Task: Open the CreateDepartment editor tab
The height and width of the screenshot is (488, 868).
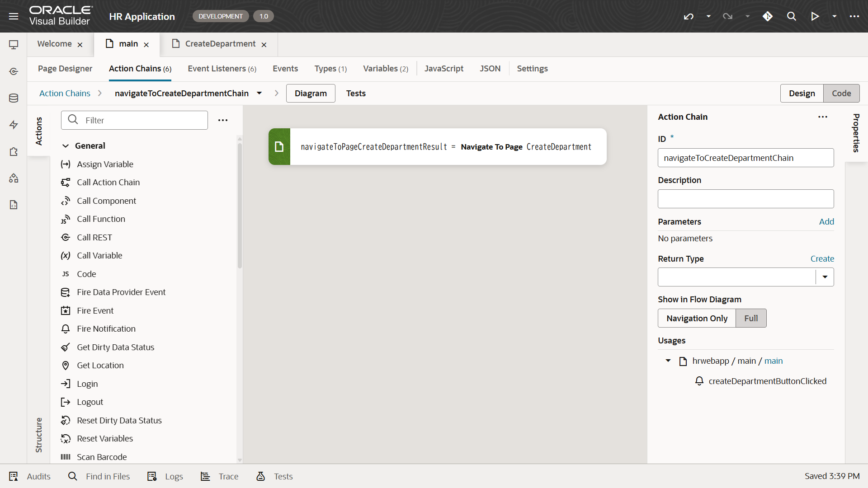Action: tap(220, 44)
